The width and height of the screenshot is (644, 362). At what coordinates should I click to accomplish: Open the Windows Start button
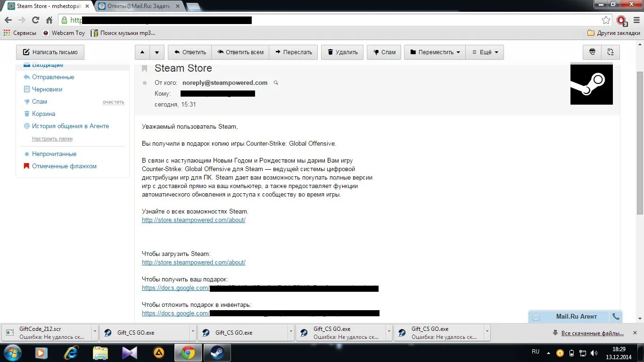tap(12, 353)
